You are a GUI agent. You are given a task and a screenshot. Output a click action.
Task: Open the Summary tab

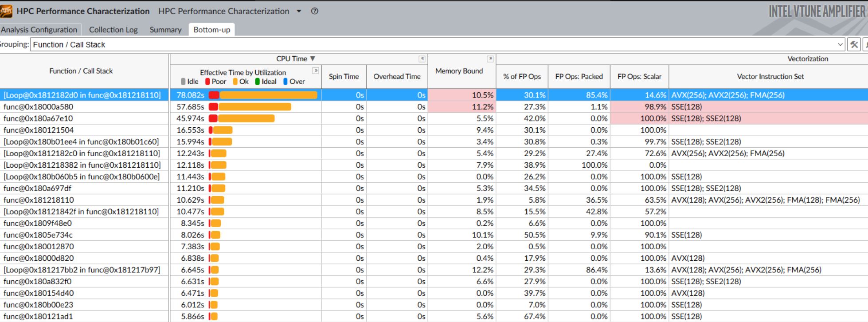coord(165,30)
